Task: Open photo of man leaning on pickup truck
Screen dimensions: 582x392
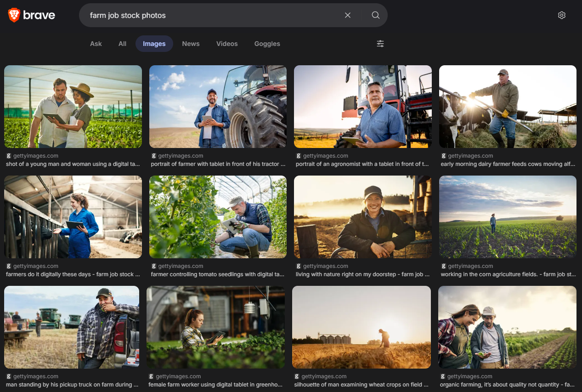Action: tap(72, 327)
